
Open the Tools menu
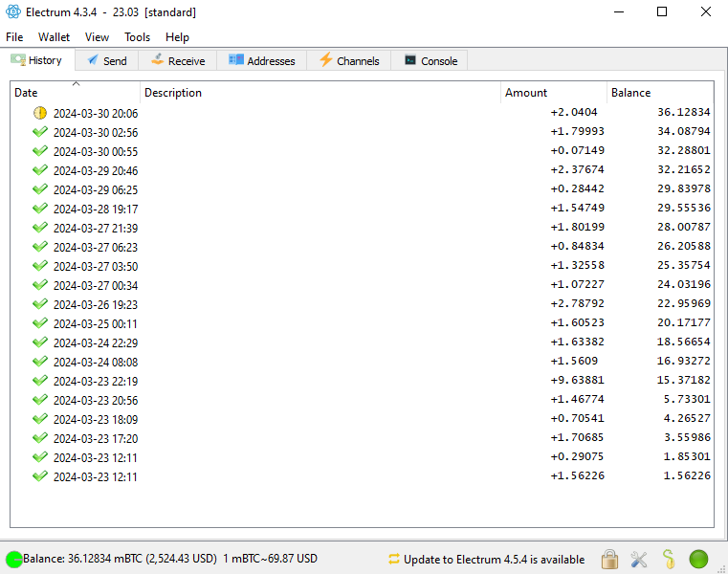pyautogui.click(x=138, y=37)
